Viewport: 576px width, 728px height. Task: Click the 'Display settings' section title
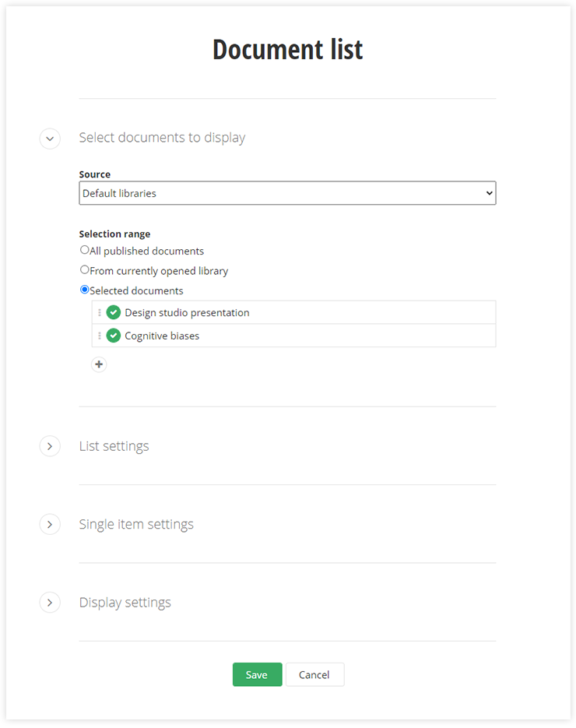[x=125, y=603]
